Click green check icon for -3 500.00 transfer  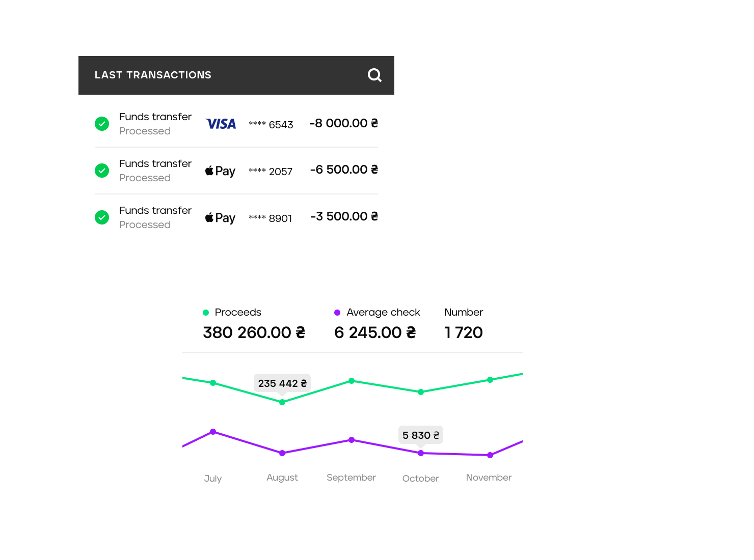[x=102, y=217]
